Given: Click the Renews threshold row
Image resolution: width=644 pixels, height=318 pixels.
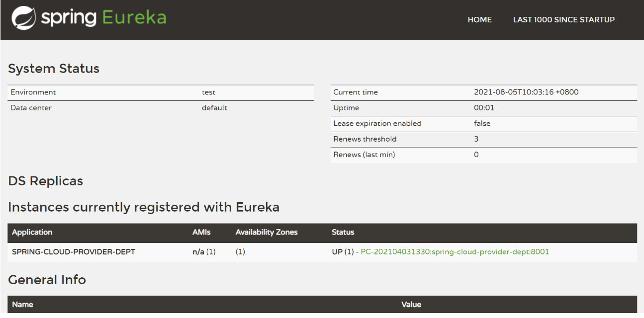Looking at the screenshot, I should click(x=484, y=139).
